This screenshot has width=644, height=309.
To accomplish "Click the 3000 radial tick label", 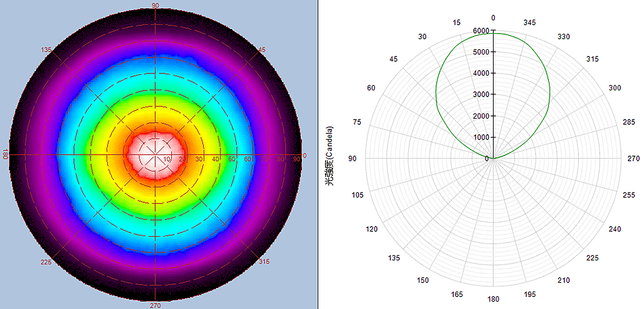I will tap(481, 94).
